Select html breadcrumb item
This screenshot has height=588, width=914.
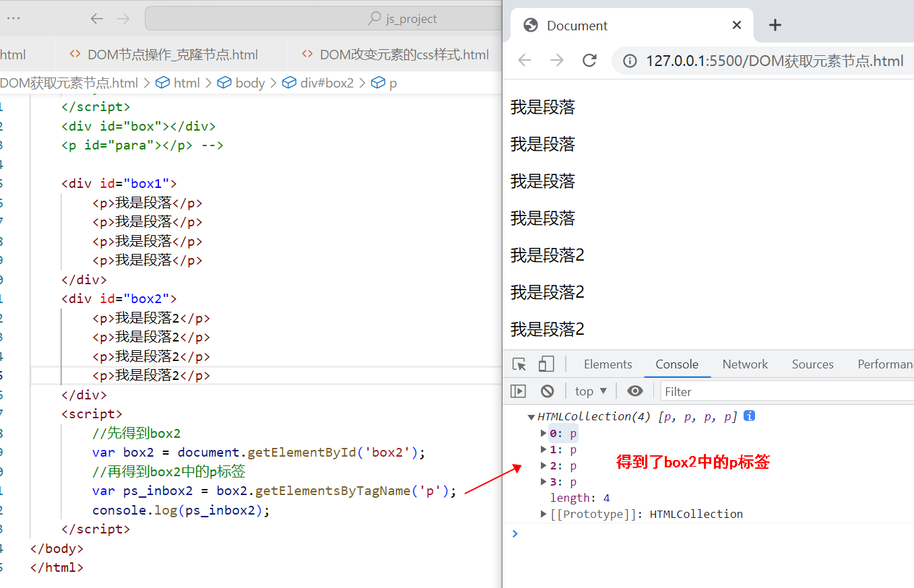coord(178,83)
